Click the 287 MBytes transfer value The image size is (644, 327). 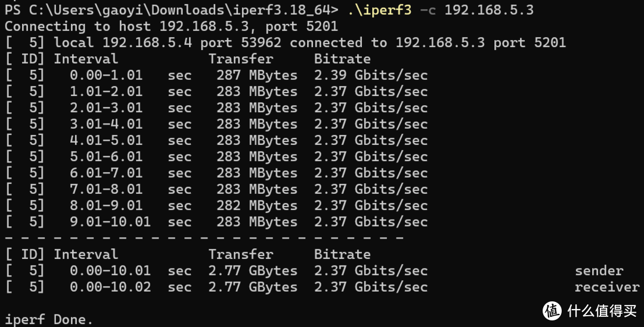point(257,75)
